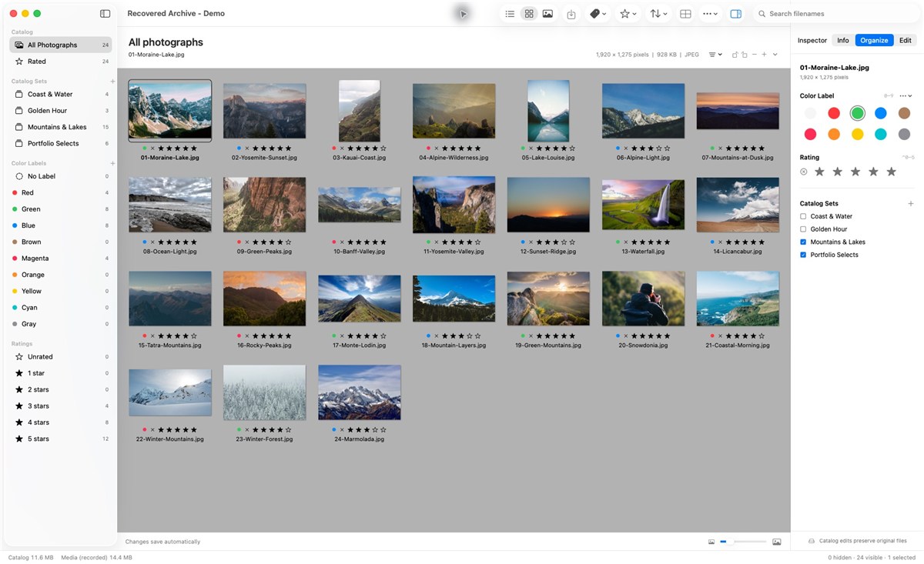The image size is (924, 564).
Task: Set rating to three stars in Organize panel
Action: tap(855, 172)
